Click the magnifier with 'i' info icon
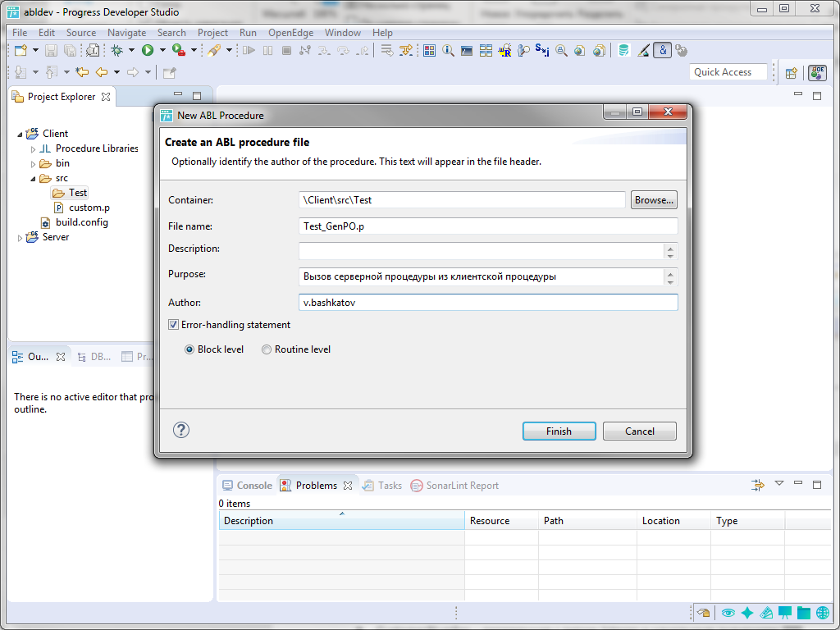Screen dimensions: 840x630 [448, 50]
